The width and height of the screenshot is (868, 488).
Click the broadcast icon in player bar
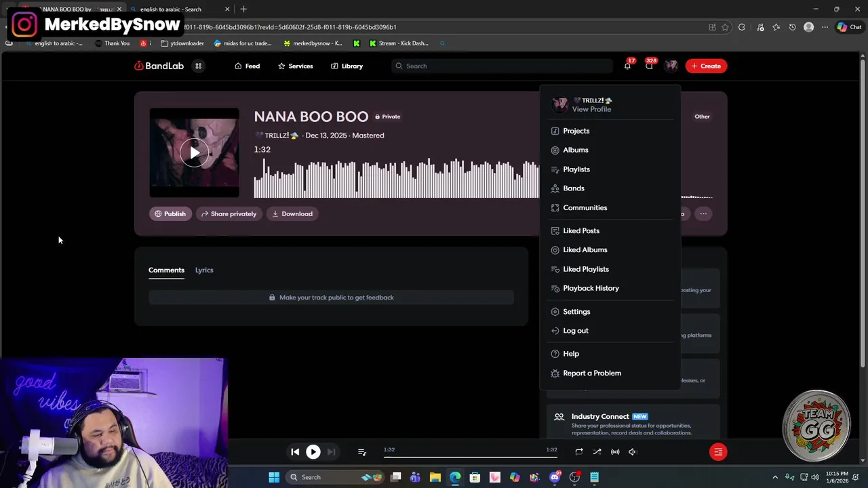point(615,451)
